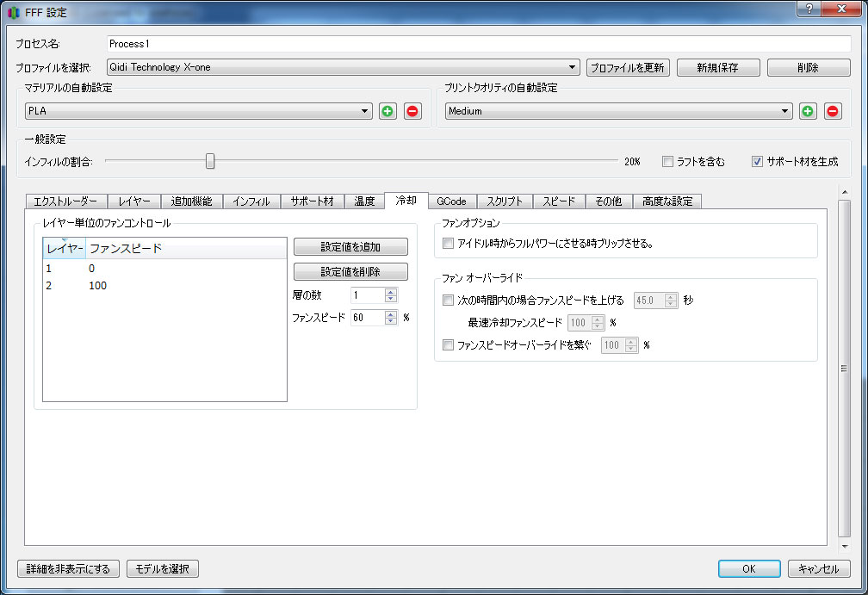Open the プロファイルを選択 dropdown

pyautogui.click(x=573, y=67)
